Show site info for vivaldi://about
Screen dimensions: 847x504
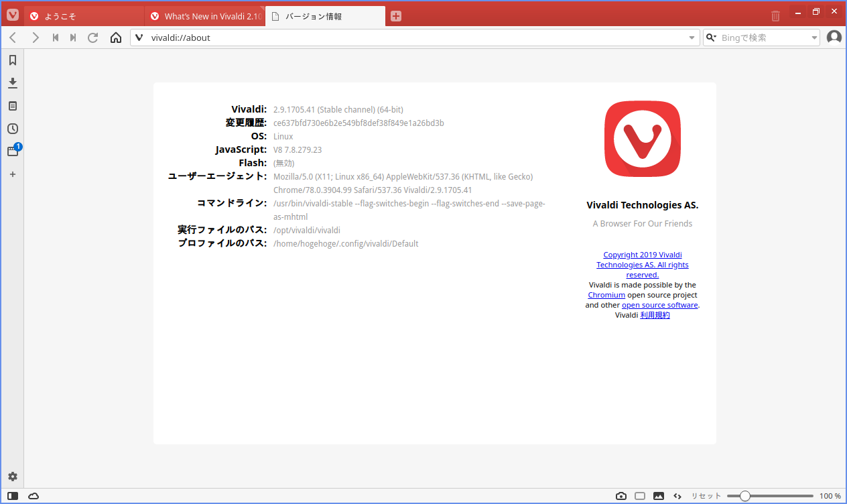[x=139, y=38]
